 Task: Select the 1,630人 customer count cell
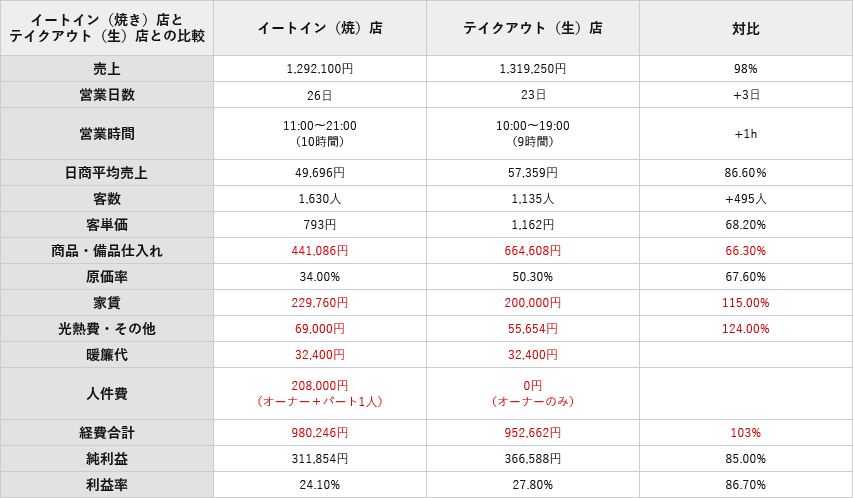pyautogui.click(x=320, y=199)
